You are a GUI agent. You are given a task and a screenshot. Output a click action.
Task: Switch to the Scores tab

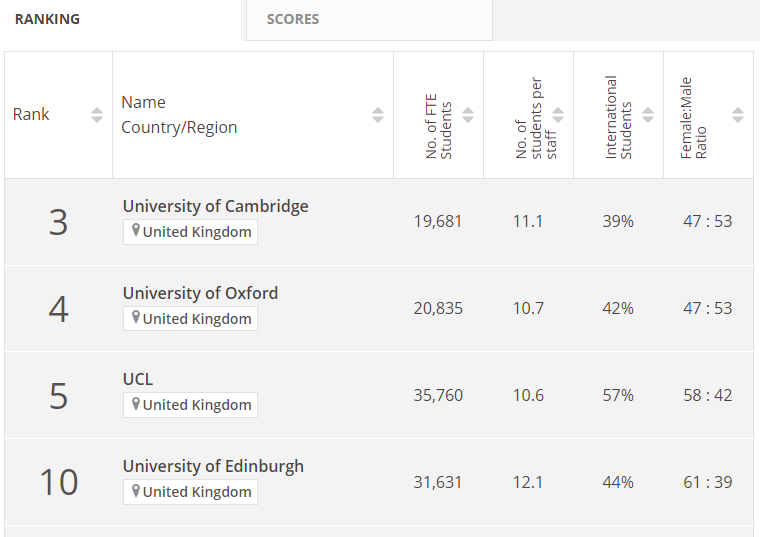tap(293, 19)
